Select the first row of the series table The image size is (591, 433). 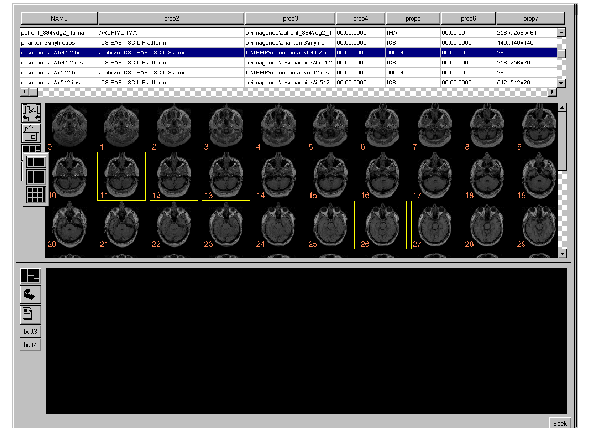pos(288,33)
